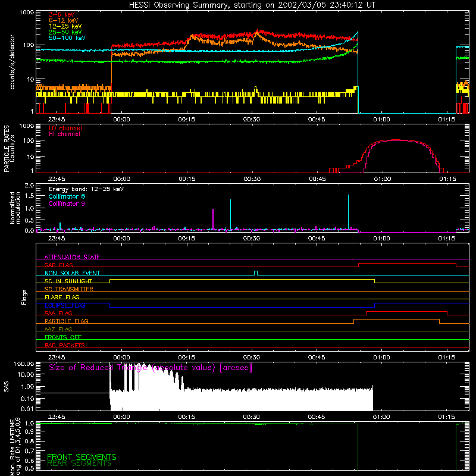
Task: Click the SAA FLAG label
Action: [x=58, y=313]
